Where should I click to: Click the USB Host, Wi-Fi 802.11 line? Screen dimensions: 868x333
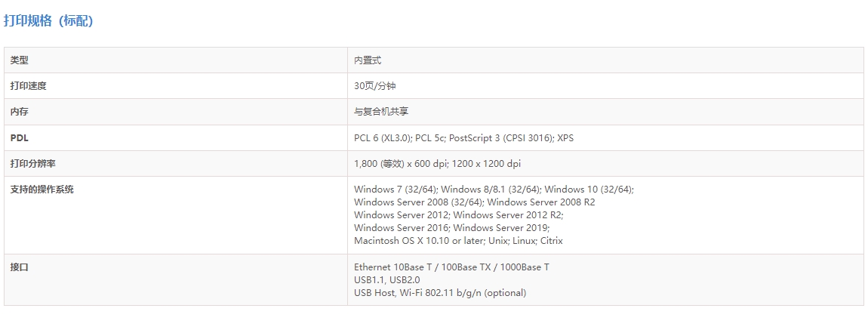pos(439,293)
